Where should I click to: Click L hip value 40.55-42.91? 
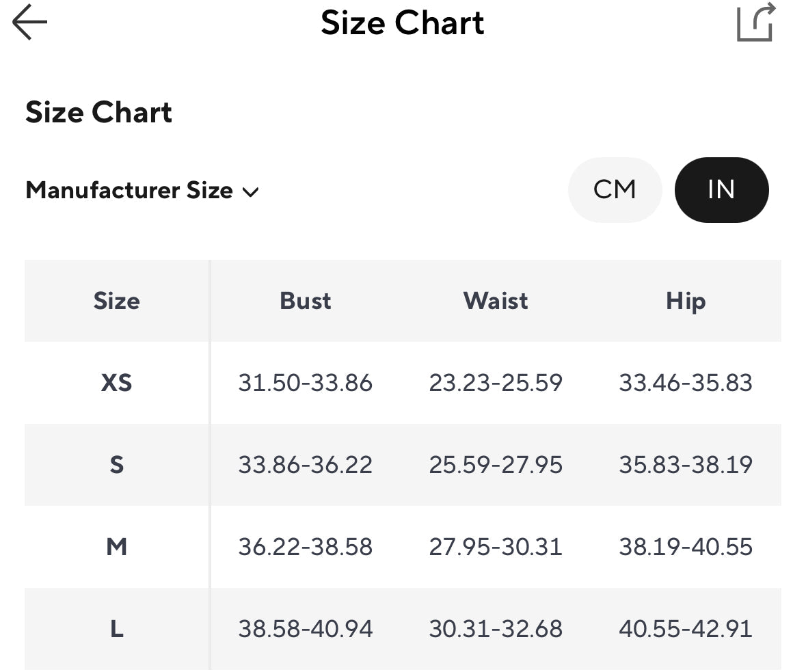[686, 629]
